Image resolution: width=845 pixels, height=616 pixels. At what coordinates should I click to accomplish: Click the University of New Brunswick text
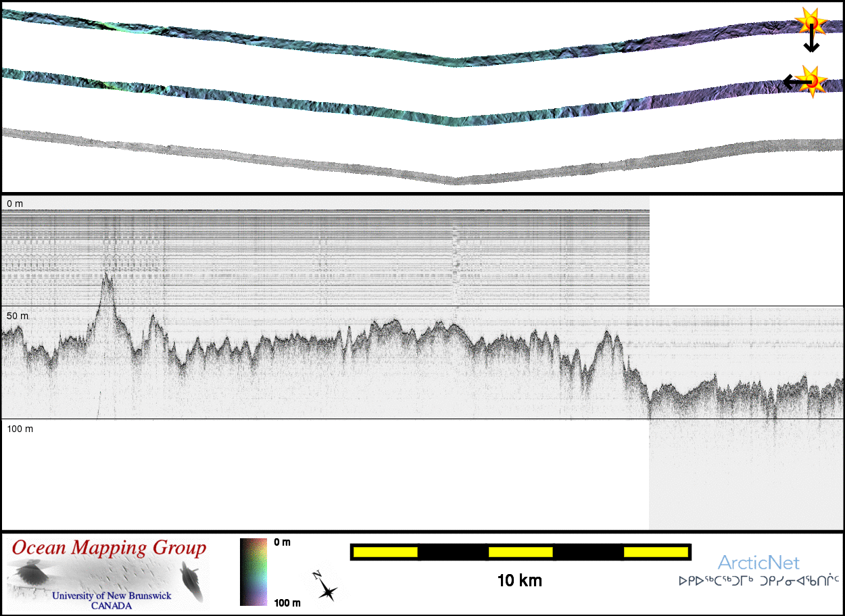tap(112, 596)
